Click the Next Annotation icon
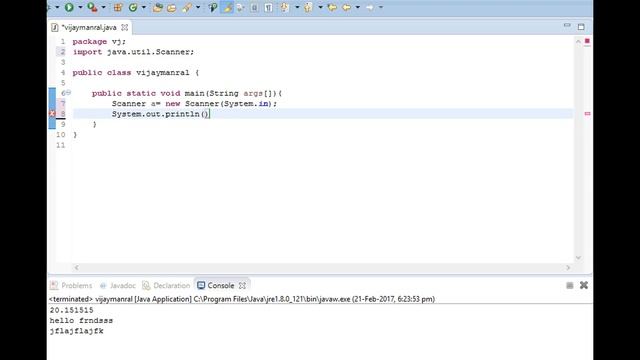 (x=285, y=7)
